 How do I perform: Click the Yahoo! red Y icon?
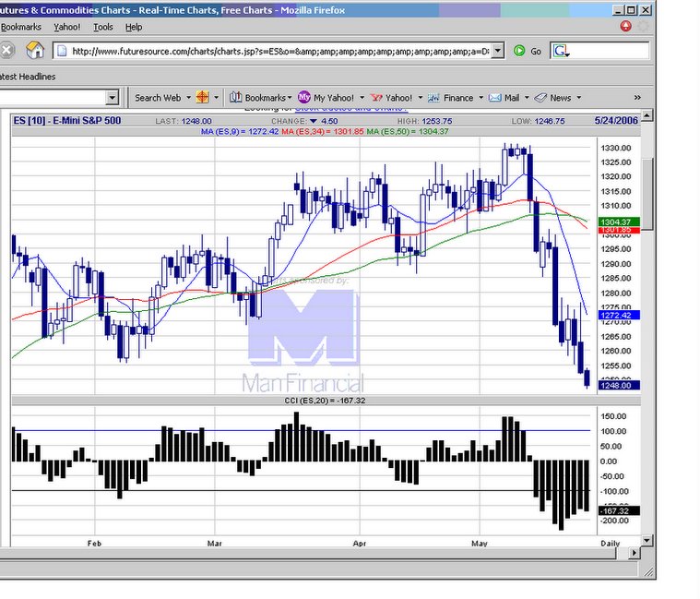point(377,98)
